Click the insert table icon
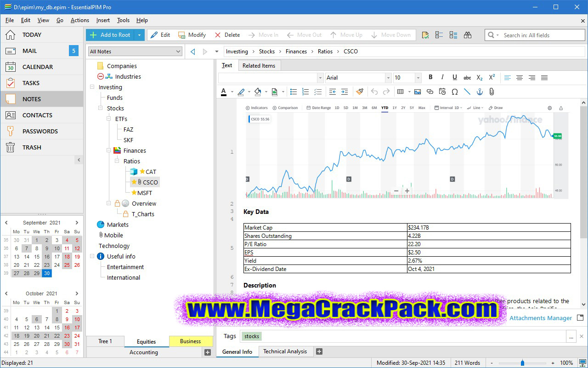 [401, 92]
